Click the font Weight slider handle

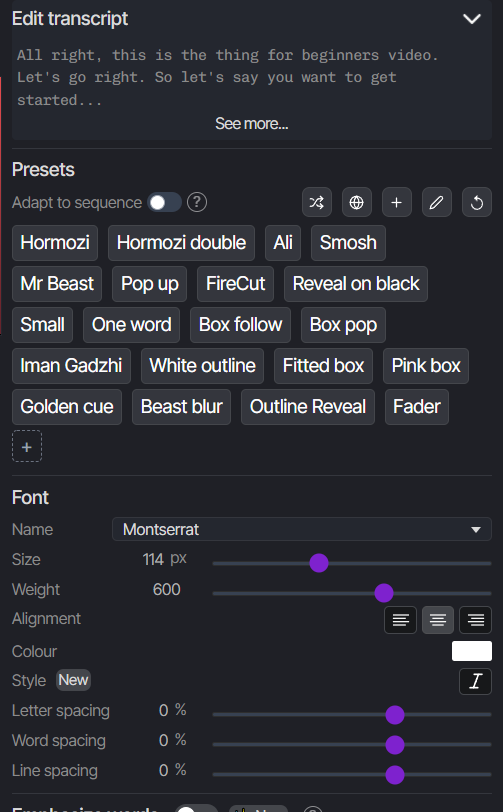coord(384,593)
